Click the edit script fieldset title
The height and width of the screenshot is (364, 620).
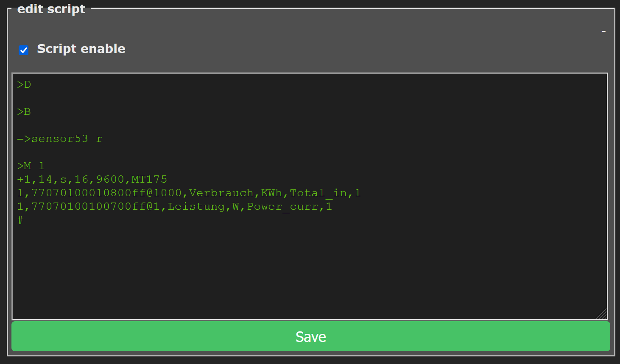pos(51,8)
